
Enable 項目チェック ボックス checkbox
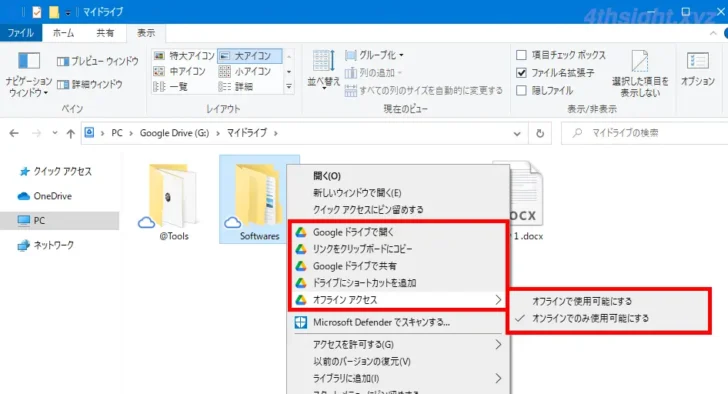(x=521, y=55)
